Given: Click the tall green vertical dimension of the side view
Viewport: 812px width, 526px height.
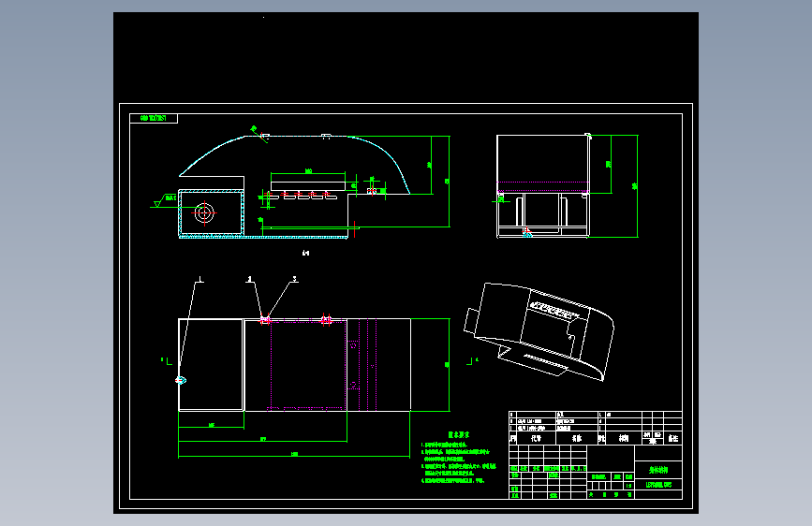Looking at the screenshot, I should (x=636, y=186).
